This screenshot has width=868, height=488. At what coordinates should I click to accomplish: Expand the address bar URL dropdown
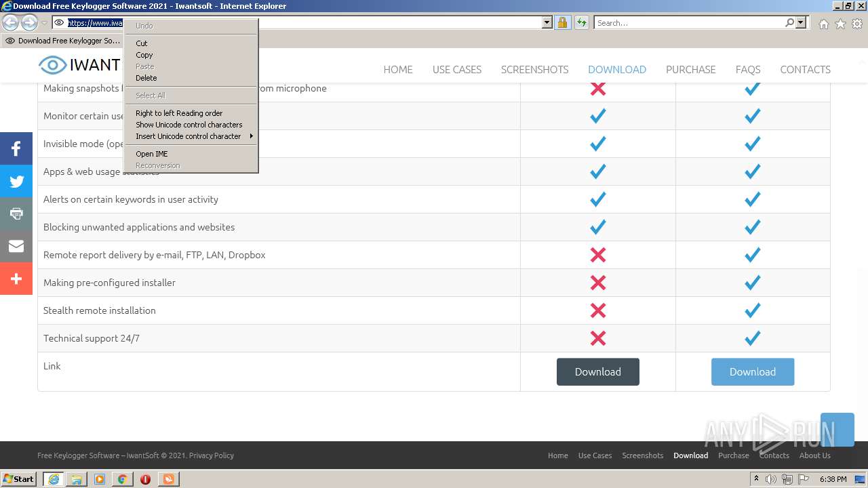[547, 23]
